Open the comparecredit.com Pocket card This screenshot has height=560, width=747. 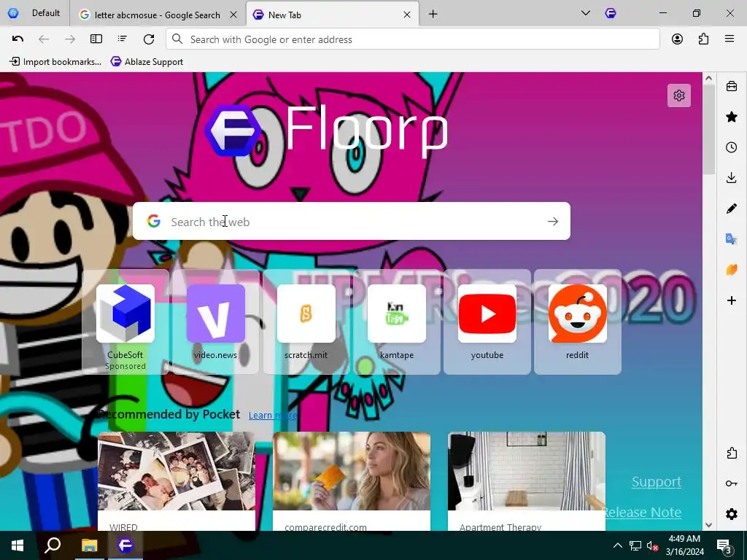352,481
